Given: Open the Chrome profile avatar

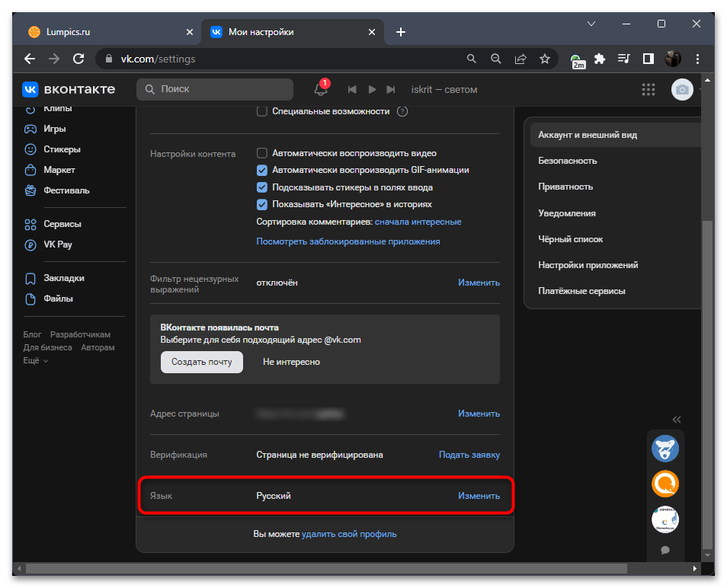Looking at the screenshot, I should [x=673, y=59].
